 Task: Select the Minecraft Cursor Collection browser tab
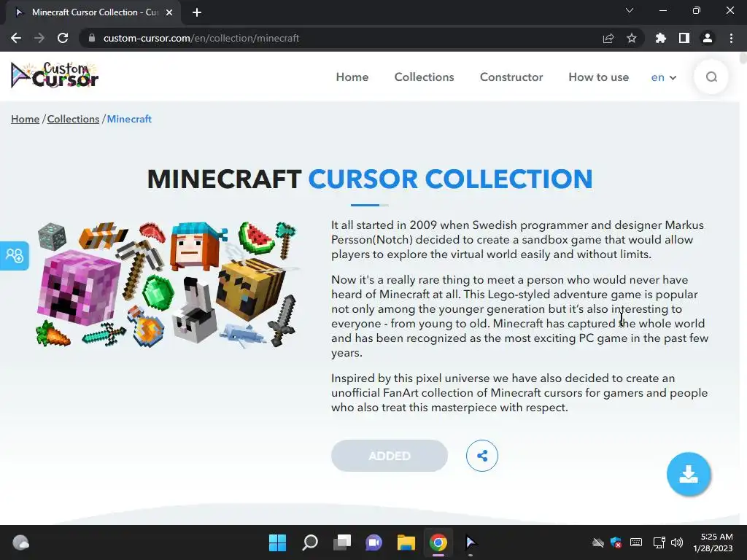(x=93, y=12)
